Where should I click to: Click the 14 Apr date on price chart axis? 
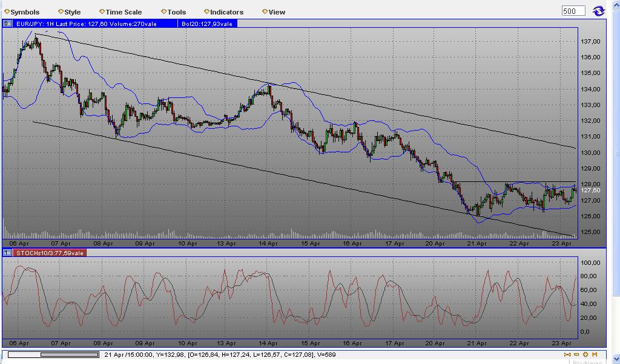[x=268, y=243]
